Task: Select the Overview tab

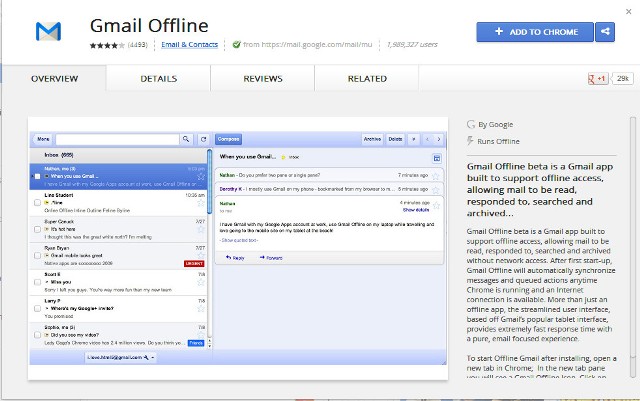Action: (x=54, y=78)
